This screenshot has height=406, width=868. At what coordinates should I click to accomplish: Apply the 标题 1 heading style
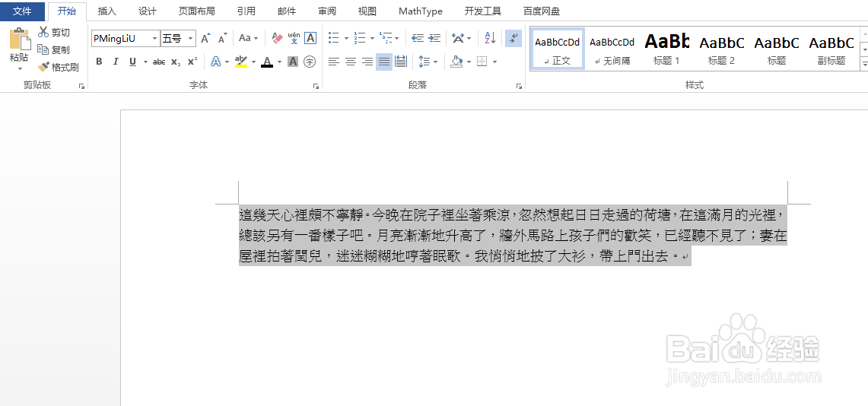(666, 49)
